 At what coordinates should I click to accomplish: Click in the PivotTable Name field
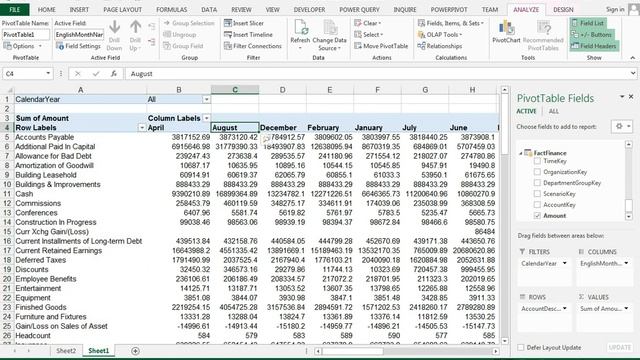26,35
